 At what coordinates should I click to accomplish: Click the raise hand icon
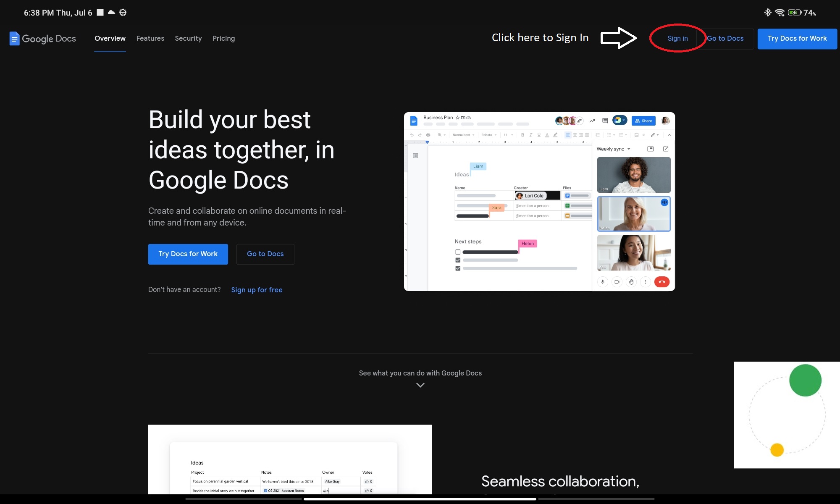click(x=631, y=282)
